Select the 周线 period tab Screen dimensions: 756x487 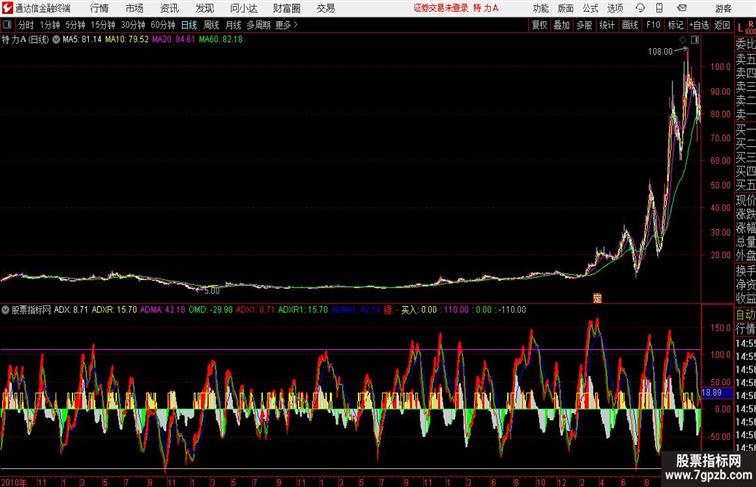pos(211,25)
